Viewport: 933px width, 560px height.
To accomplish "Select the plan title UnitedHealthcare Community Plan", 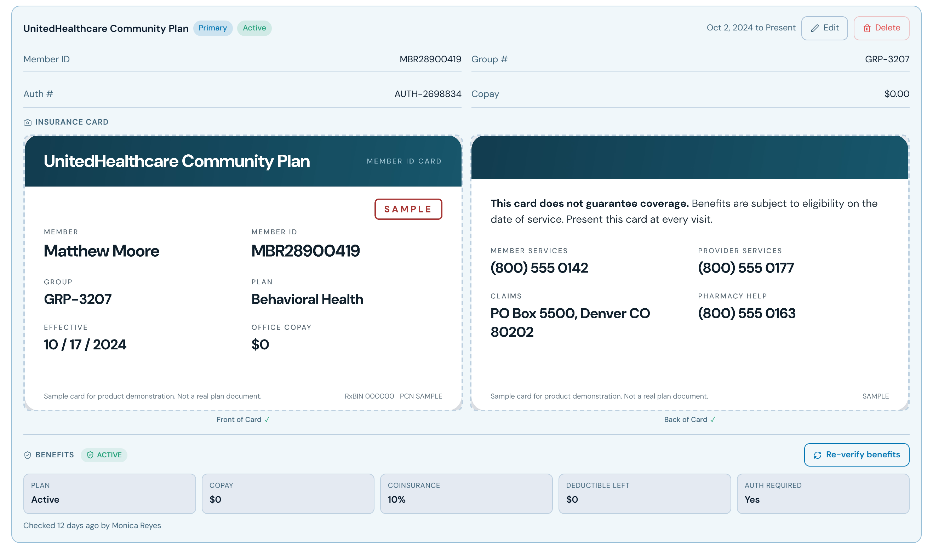I will point(106,28).
